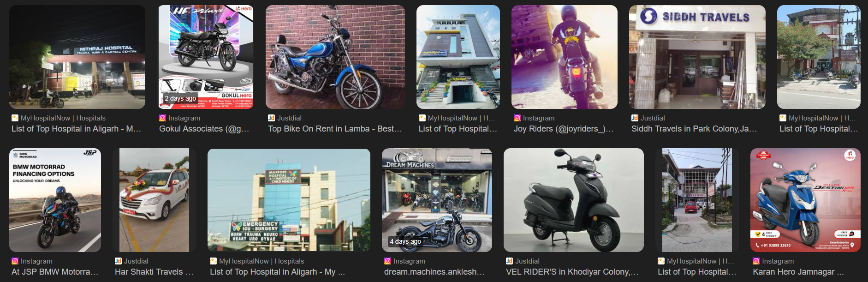
Task: Click the Justdial icon above Top Bike On Rent
Action: [271, 118]
